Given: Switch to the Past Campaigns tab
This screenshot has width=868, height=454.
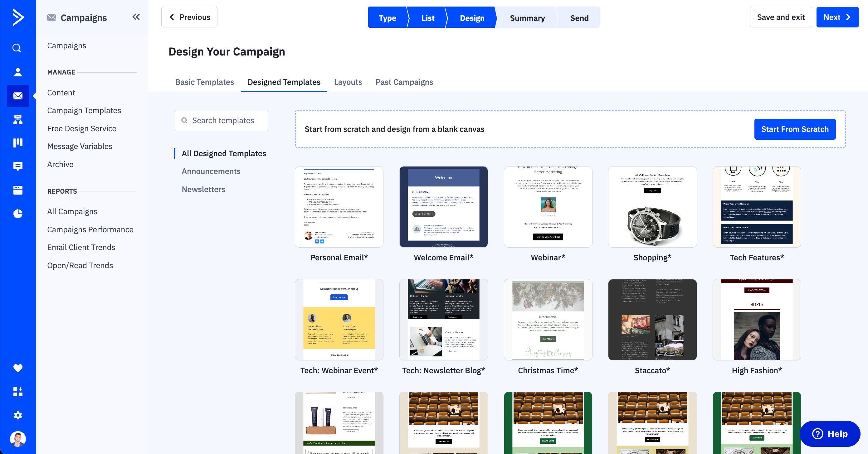Looking at the screenshot, I should pos(404,82).
